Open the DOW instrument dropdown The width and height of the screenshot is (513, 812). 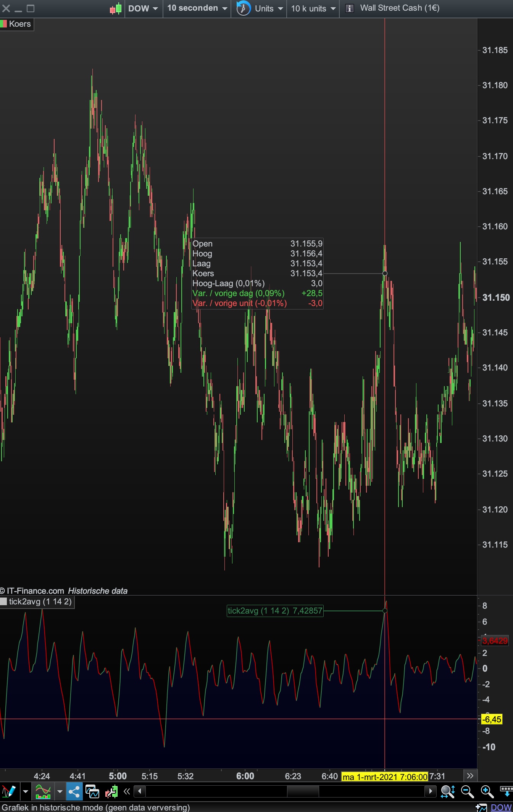pos(143,8)
